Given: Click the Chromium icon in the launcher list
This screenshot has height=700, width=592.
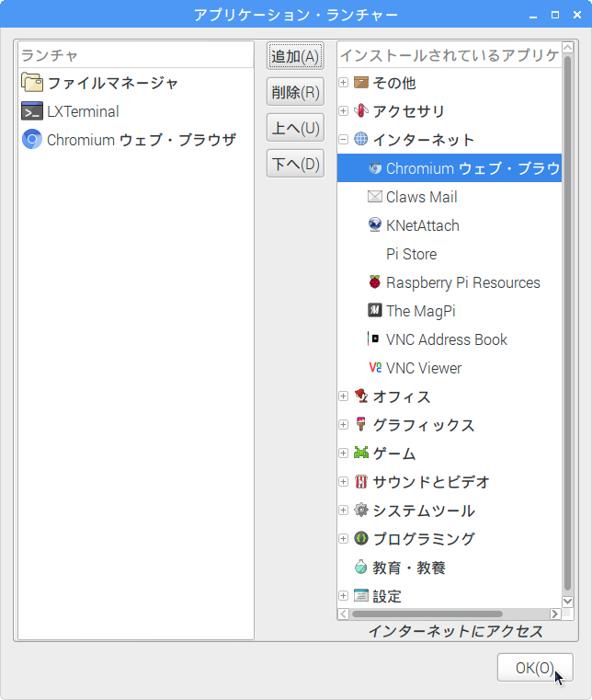Looking at the screenshot, I should pyautogui.click(x=32, y=140).
